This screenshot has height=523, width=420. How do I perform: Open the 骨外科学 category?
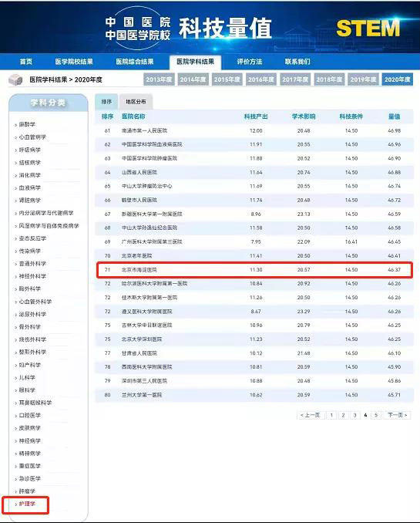(29, 327)
